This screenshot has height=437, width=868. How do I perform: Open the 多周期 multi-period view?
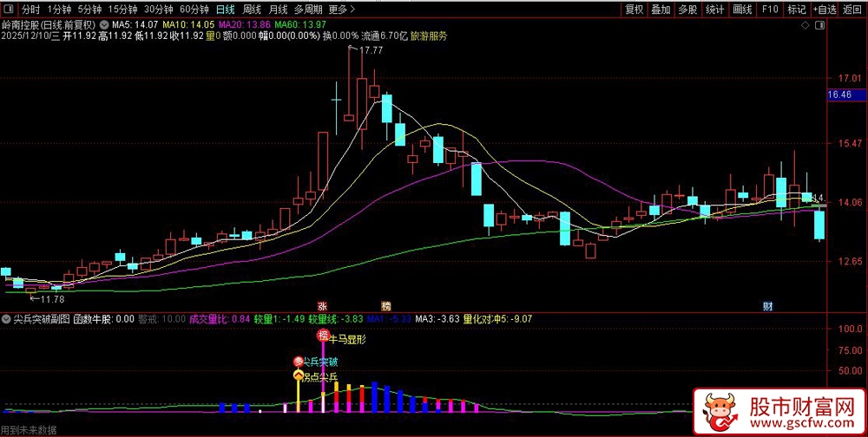308,10
